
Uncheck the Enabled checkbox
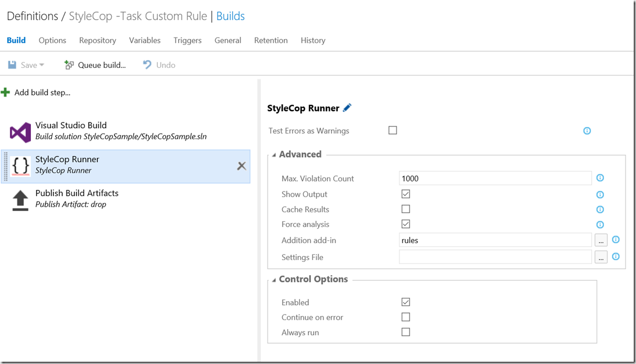[406, 302]
